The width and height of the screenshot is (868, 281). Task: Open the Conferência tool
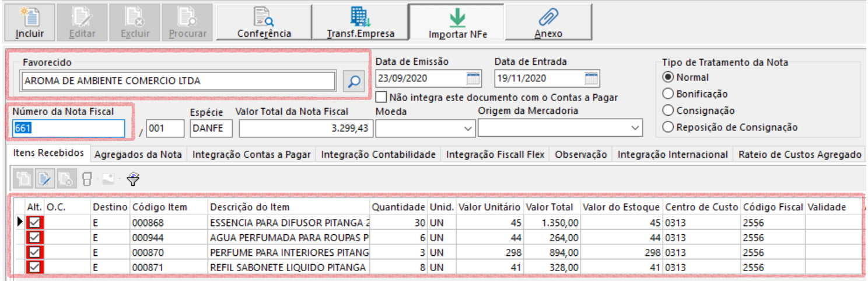pyautogui.click(x=264, y=22)
